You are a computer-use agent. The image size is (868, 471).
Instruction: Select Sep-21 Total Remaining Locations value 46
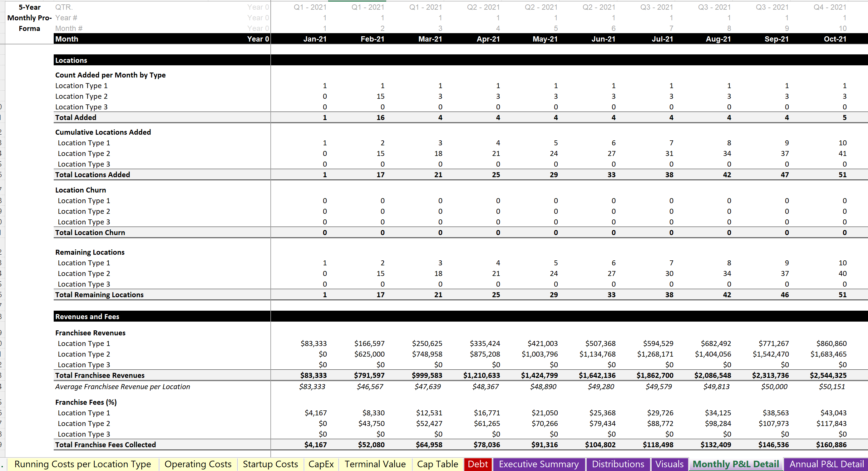(x=785, y=294)
